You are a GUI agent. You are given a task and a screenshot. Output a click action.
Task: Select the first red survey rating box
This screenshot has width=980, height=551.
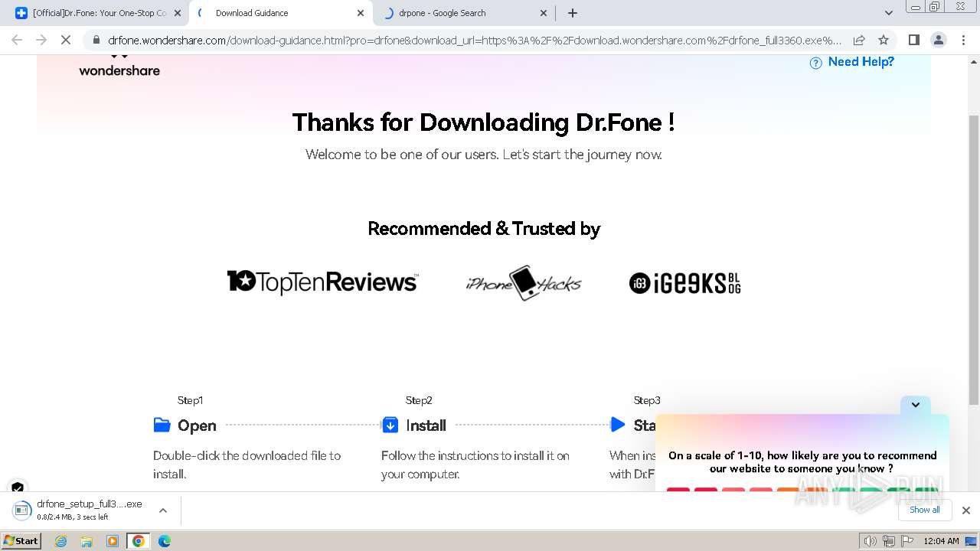tap(678, 490)
